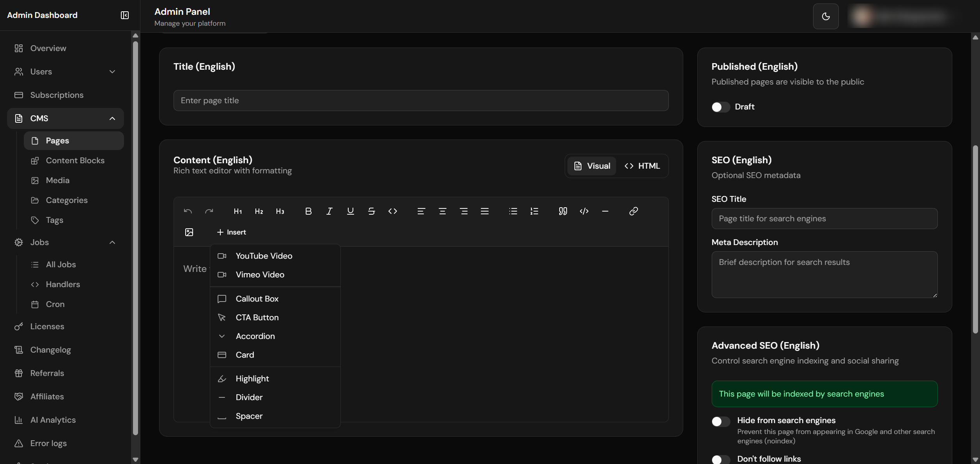Justify text alignment

pos(485,211)
